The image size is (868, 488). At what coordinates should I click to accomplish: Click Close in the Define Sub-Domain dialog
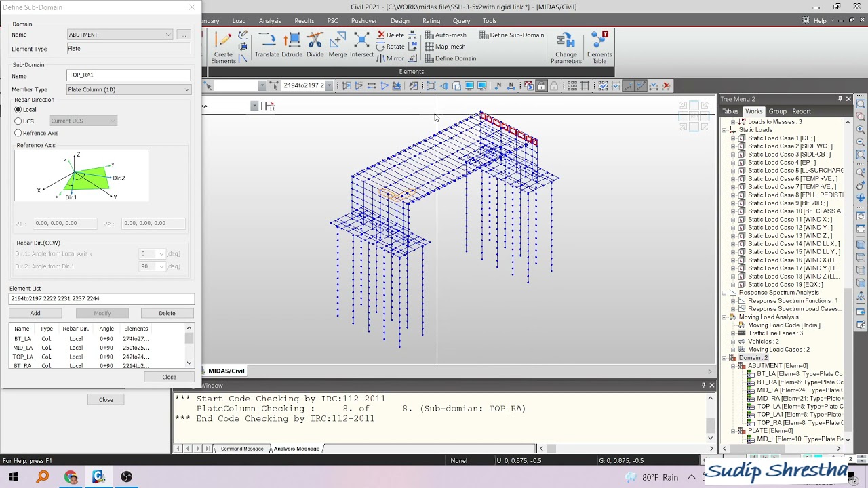[x=169, y=377]
